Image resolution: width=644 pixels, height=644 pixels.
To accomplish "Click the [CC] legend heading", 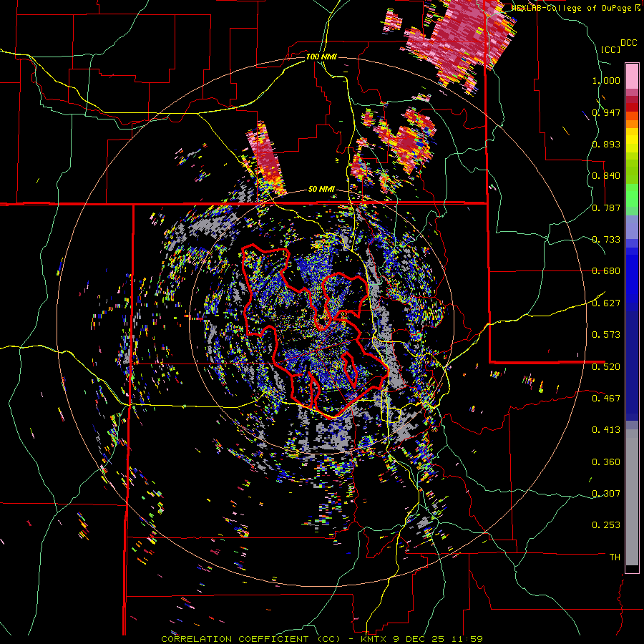I will [611, 49].
